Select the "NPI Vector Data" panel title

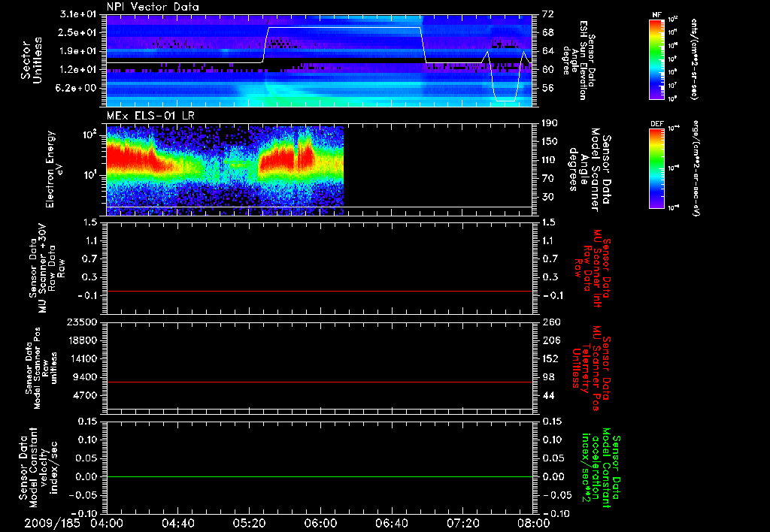click(x=153, y=7)
